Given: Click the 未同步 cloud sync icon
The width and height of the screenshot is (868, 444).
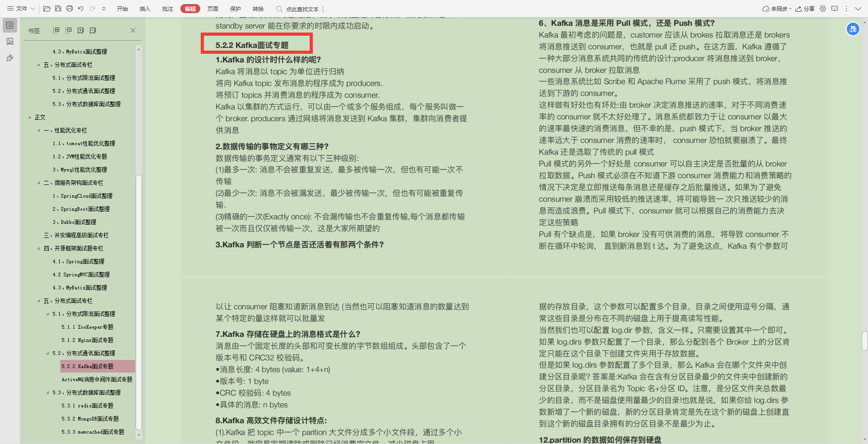Looking at the screenshot, I should pos(766,9).
